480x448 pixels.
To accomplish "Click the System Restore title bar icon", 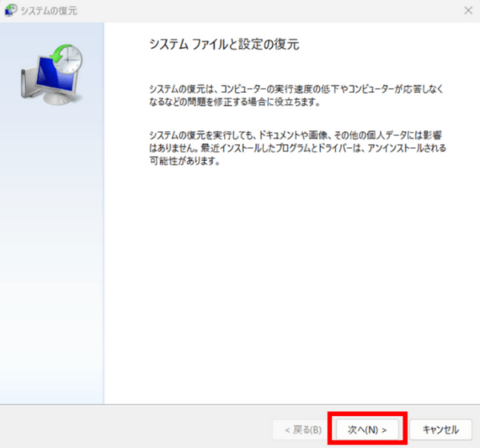I will click(10, 10).
